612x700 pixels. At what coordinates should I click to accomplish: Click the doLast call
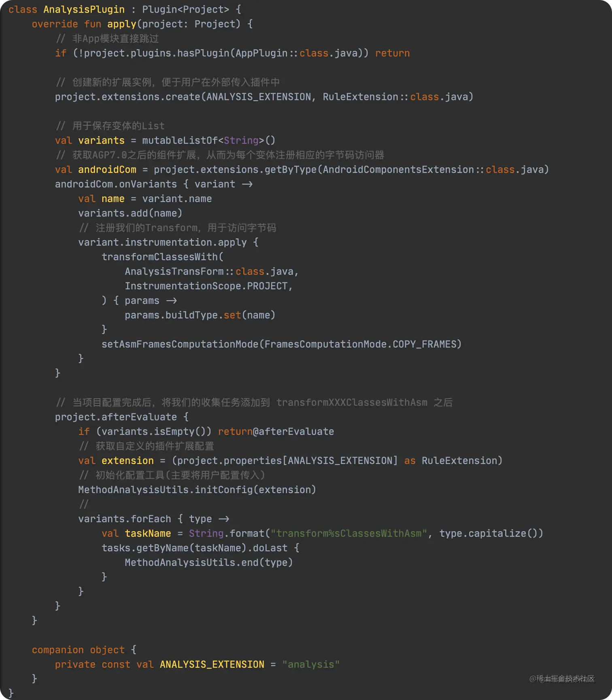pyautogui.click(x=270, y=549)
